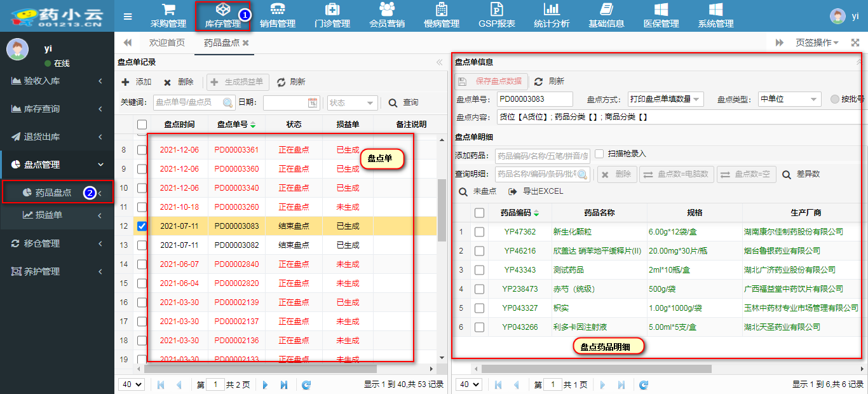Click 未盘点 button

pyautogui.click(x=477, y=191)
